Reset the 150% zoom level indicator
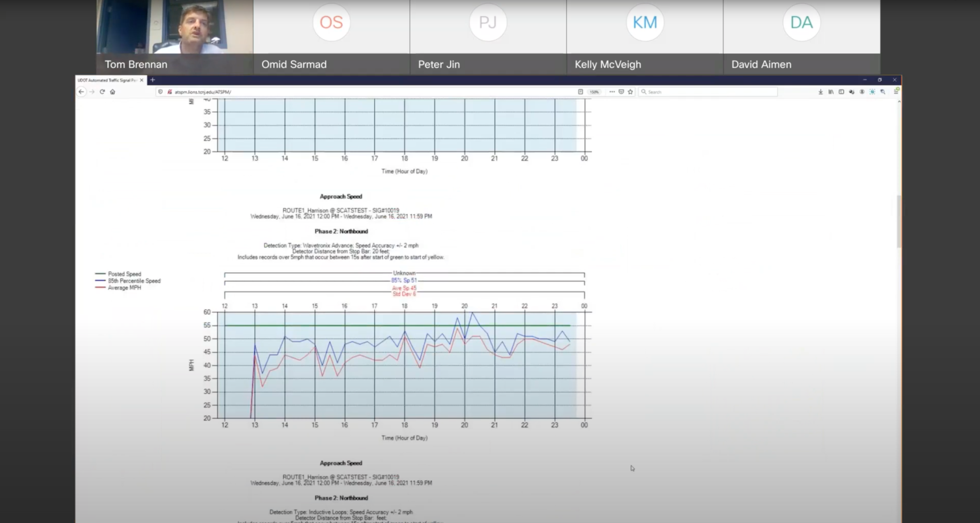This screenshot has height=523, width=980. [594, 92]
